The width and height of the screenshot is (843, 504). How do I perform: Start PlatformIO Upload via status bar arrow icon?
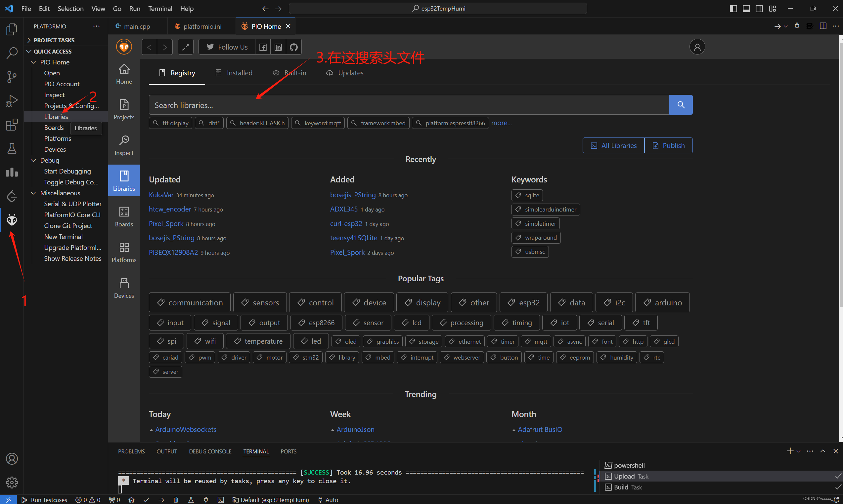161,500
